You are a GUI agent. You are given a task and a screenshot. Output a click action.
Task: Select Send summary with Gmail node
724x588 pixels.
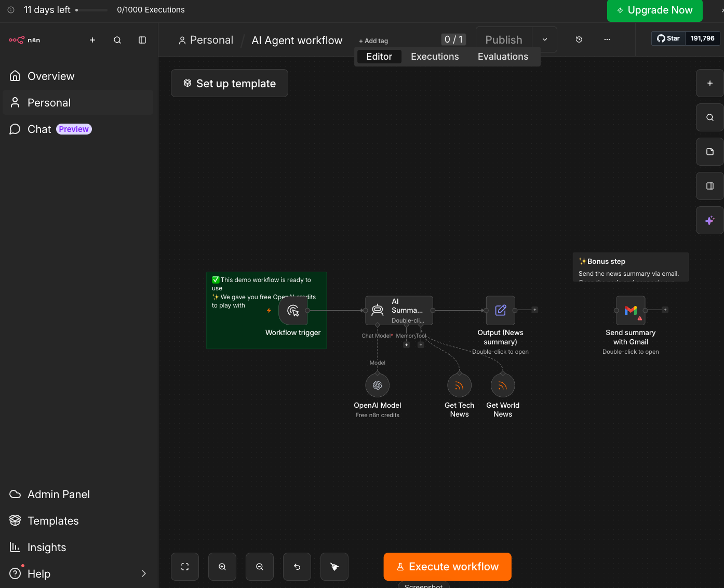click(x=631, y=311)
